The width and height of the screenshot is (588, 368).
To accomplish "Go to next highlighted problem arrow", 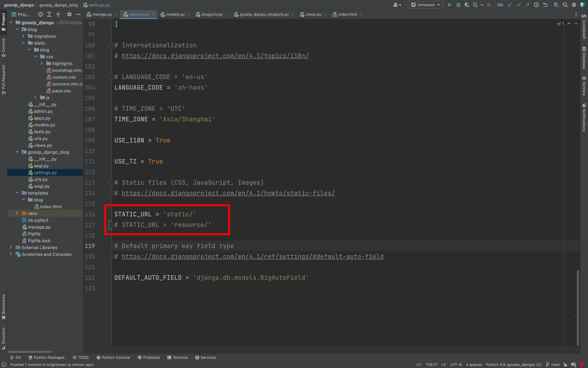I will pyautogui.click(x=576, y=24).
